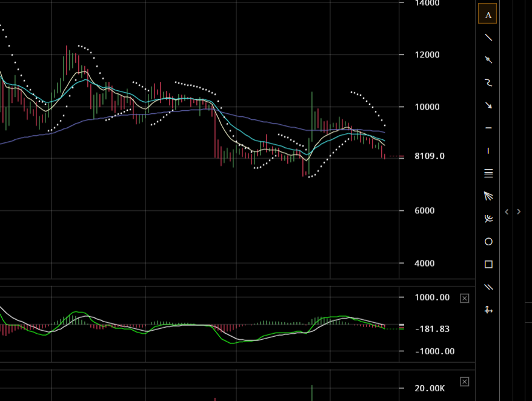Click the 1000.00 MACD axis label

[x=432, y=297]
